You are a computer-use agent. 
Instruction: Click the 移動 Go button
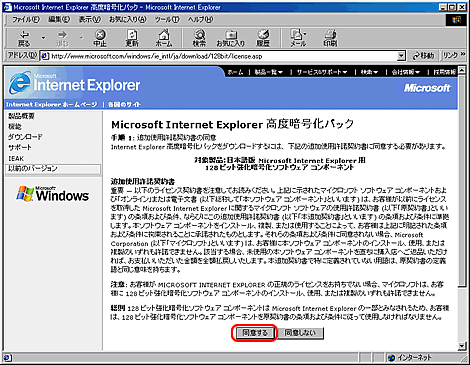423,56
